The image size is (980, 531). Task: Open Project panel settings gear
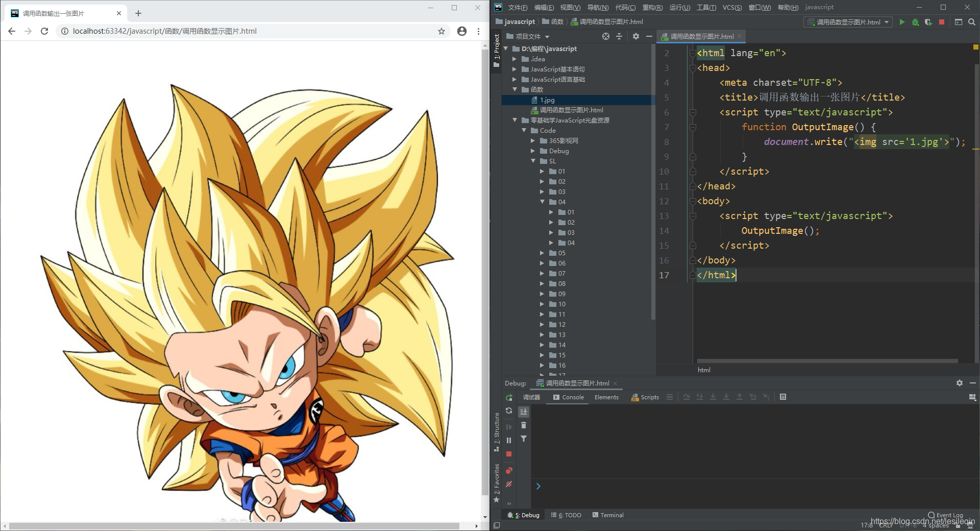636,36
